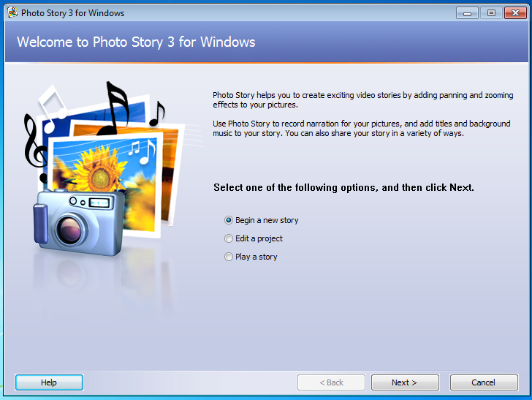
Task: Open Help for Photo Story
Action: click(x=49, y=382)
